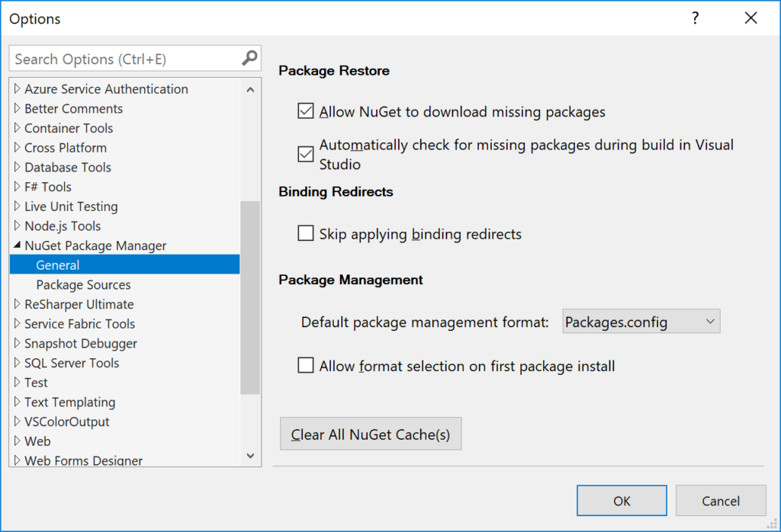Collapse the NuGet Package Manager node

(17, 245)
